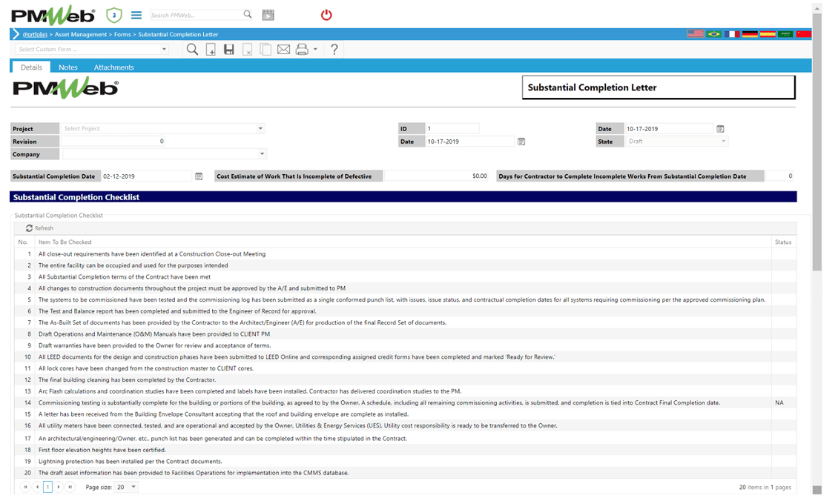838x504 pixels.
Task: Click the add new record icon
Action: (x=211, y=50)
